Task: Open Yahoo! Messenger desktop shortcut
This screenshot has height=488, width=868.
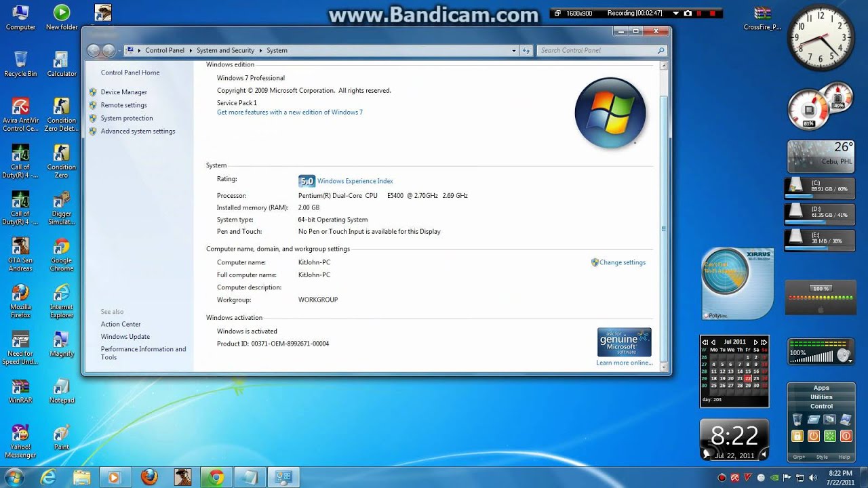Action: point(20,441)
